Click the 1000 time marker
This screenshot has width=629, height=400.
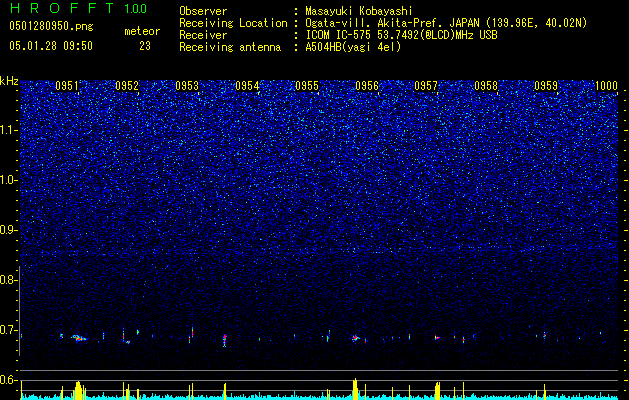606,85
